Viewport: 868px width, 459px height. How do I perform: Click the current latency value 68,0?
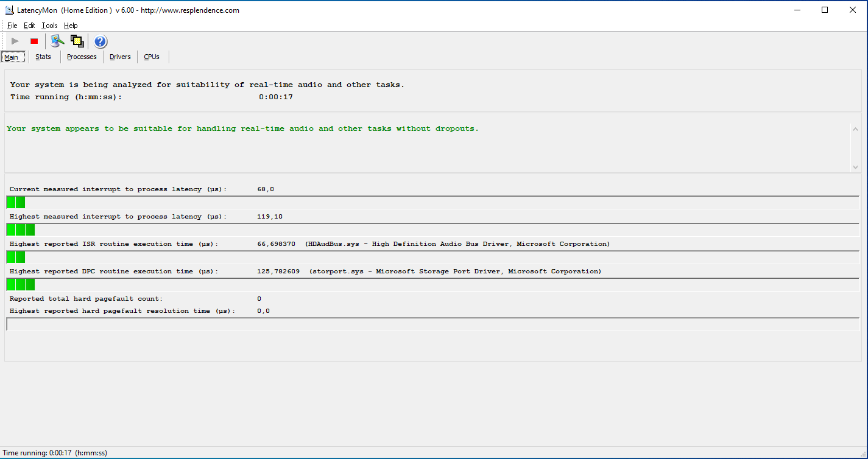[x=266, y=189]
